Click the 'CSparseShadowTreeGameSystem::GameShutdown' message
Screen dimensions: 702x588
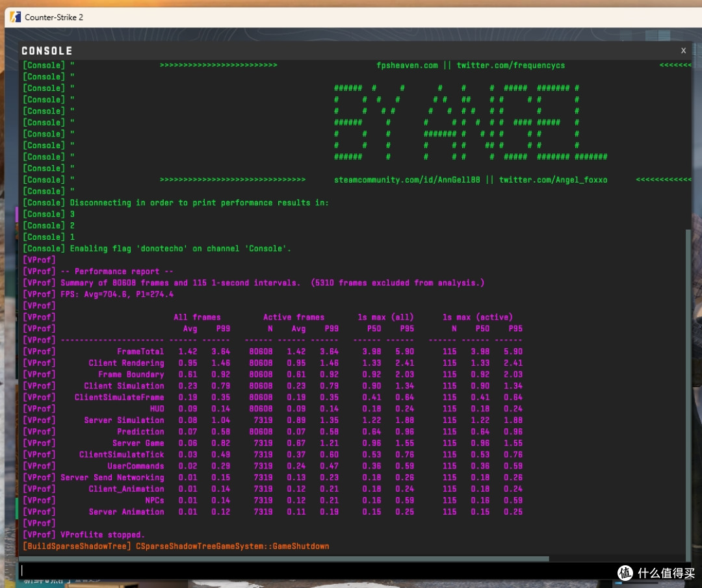pyautogui.click(x=232, y=546)
